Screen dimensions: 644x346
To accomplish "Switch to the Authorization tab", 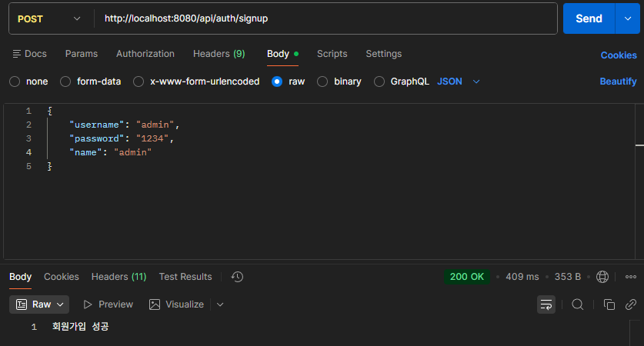I will click(x=145, y=54).
